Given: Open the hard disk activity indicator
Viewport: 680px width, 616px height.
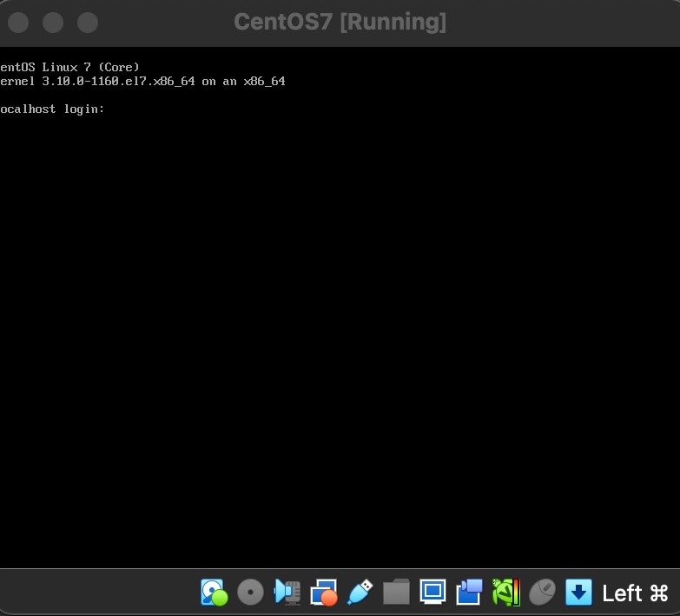Looking at the screenshot, I should tap(215, 593).
